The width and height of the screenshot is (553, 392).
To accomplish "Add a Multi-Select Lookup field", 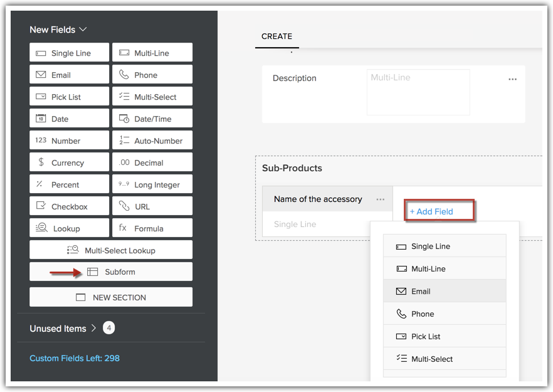I will click(x=111, y=250).
